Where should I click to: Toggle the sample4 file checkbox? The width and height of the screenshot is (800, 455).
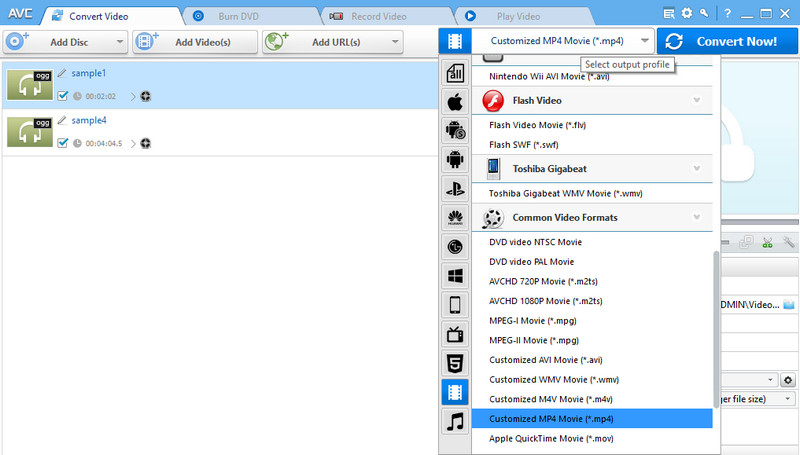(63, 143)
